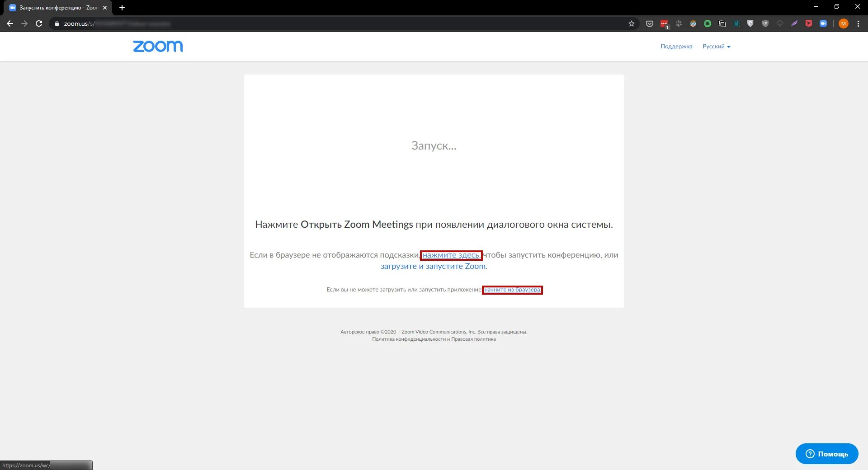
Task: Click the overlapping squares extension icon
Action: 722,23
